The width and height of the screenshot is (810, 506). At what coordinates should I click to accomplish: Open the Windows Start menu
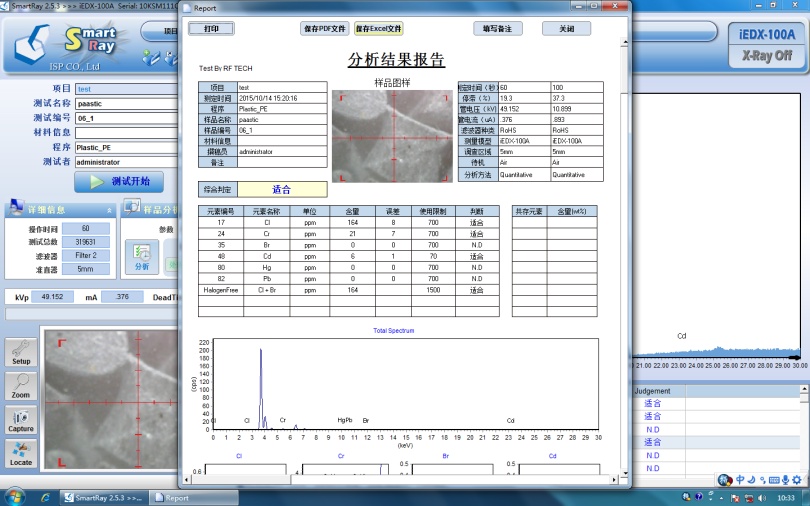pos(14,497)
